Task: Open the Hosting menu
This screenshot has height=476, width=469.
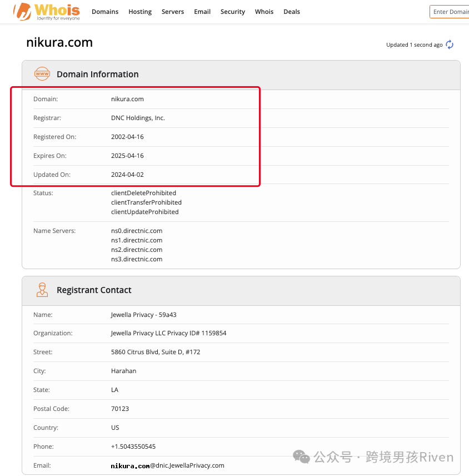Action: [140, 12]
